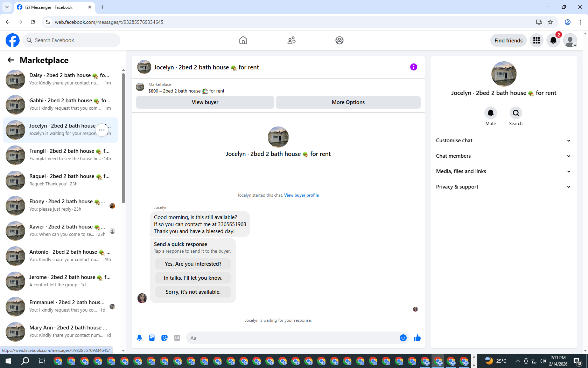
Task: Click the Find friends button
Action: (x=508, y=40)
